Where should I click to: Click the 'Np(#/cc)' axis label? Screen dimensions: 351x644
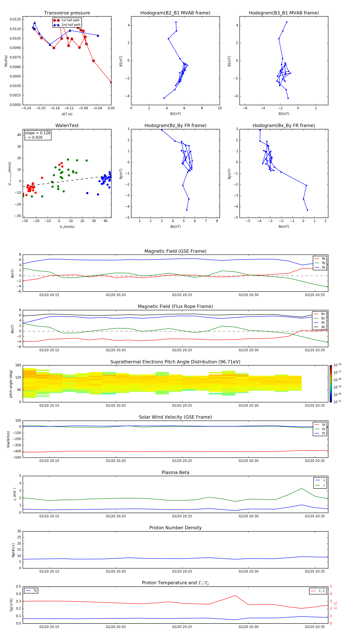[13, 550]
